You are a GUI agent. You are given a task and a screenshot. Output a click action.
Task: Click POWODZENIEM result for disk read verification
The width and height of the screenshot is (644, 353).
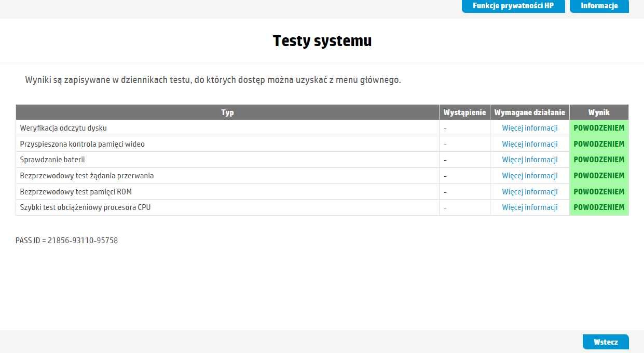599,128
